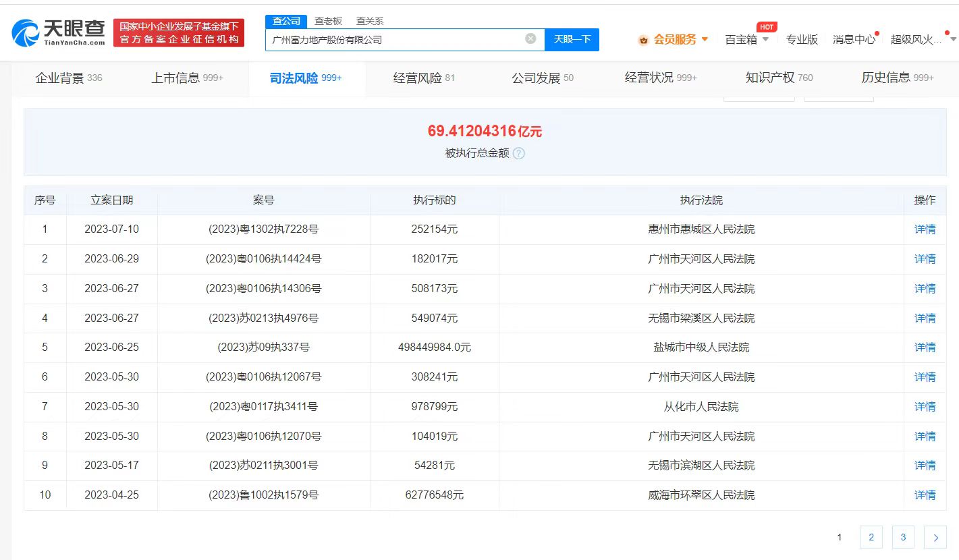Click the 立案日期 column header
959x560 pixels.
(x=112, y=200)
